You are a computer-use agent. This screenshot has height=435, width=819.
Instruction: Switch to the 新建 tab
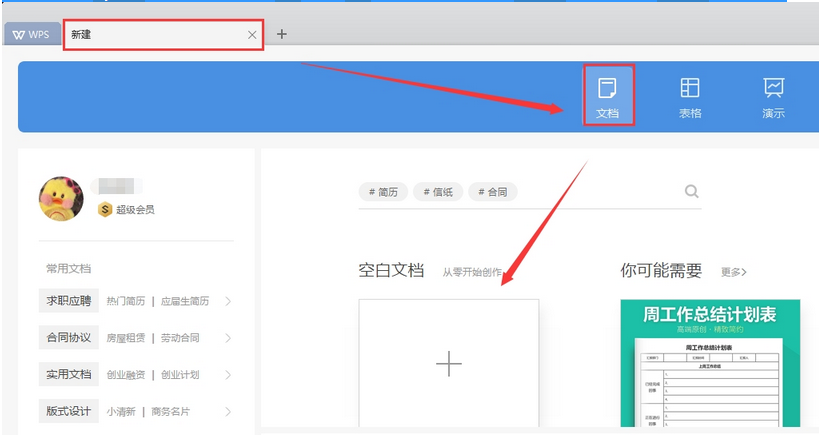(x=150, y=35)
